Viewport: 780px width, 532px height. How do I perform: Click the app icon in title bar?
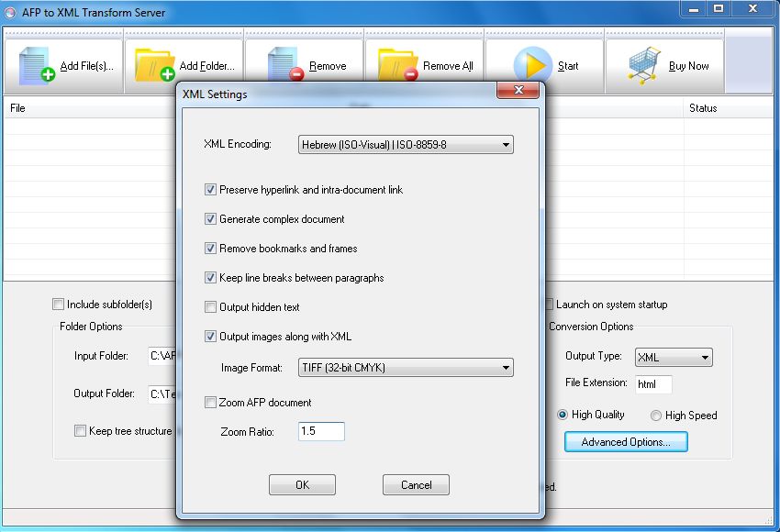(10, 13)
